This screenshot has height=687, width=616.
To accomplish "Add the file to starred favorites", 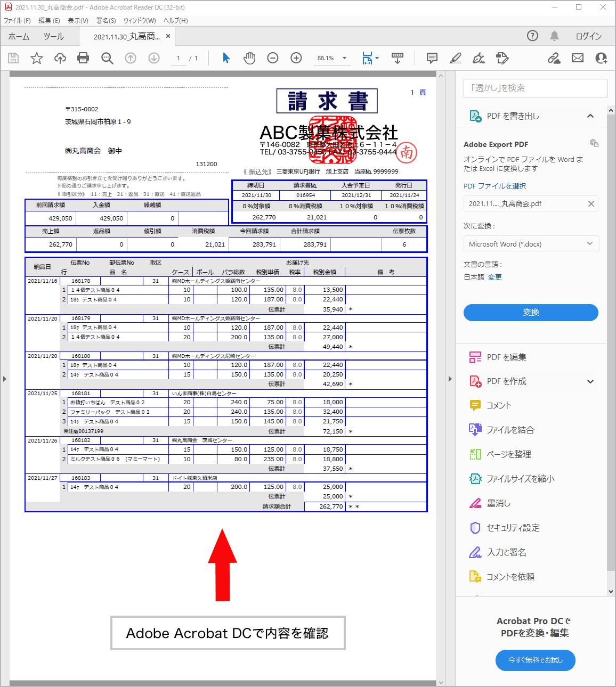I will (37, 58).
